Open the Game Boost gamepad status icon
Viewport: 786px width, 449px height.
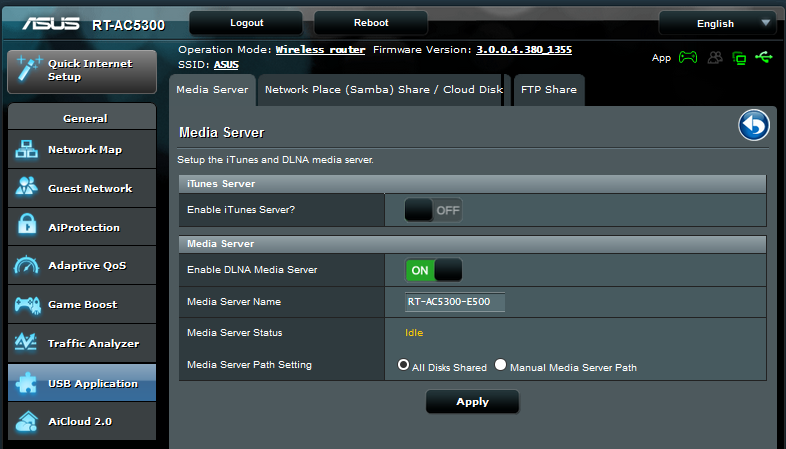[688, 58]
